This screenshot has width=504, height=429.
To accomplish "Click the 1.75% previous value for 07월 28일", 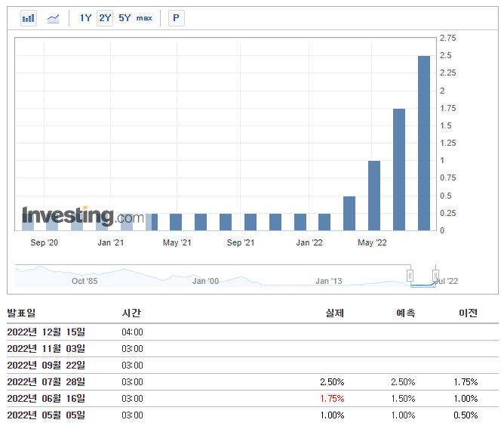I will point(466,382).
